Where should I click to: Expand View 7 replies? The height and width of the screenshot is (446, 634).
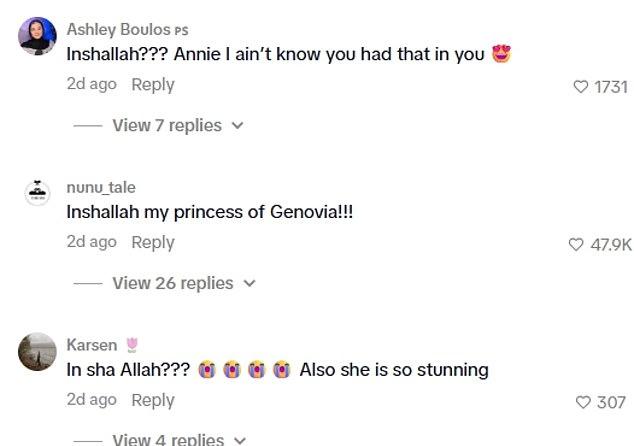(167, 126)
